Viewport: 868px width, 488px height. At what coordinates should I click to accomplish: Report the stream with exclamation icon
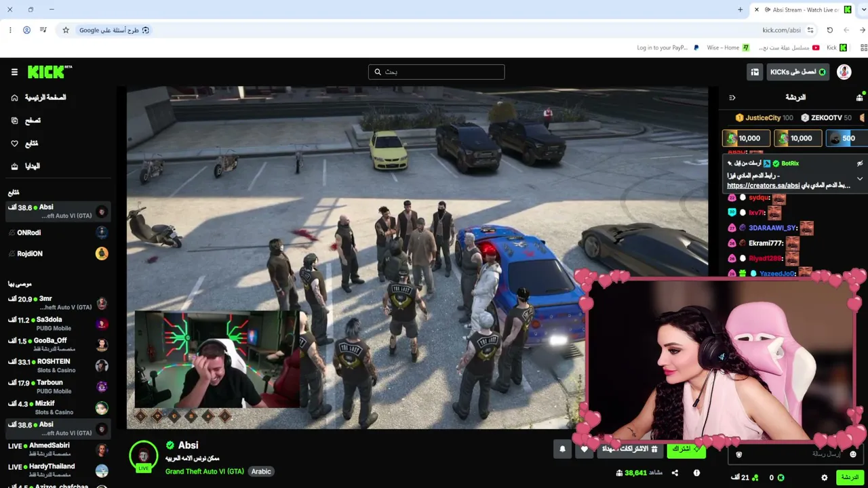tap(696, 473)
